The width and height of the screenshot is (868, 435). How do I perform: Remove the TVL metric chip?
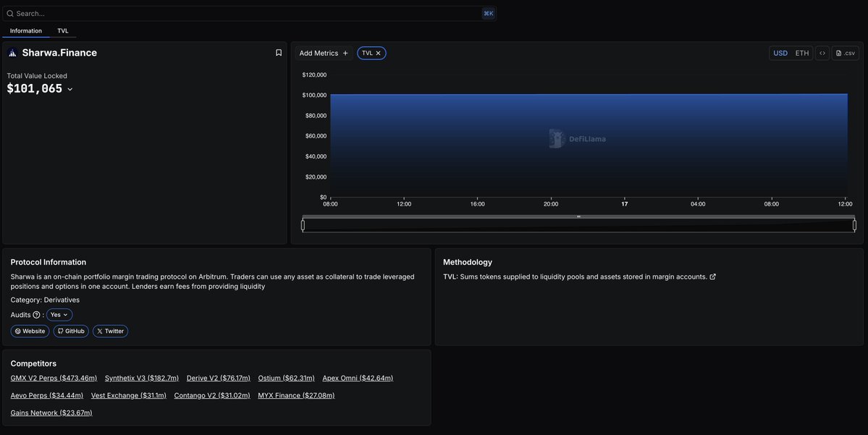click(x=378, y=53)
